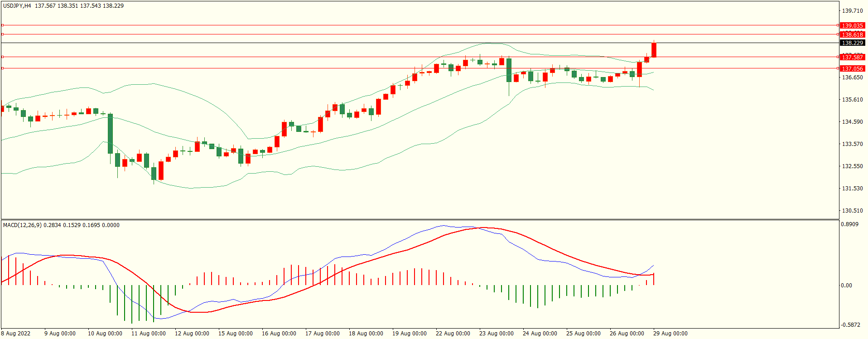Click the 139.710 price scale value
Image resolution: width=868 pixels, height=339 pixels.
tap(852, 10)
